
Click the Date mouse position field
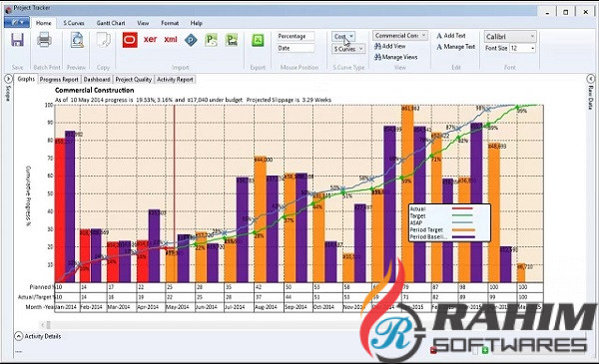pos(296,48)
